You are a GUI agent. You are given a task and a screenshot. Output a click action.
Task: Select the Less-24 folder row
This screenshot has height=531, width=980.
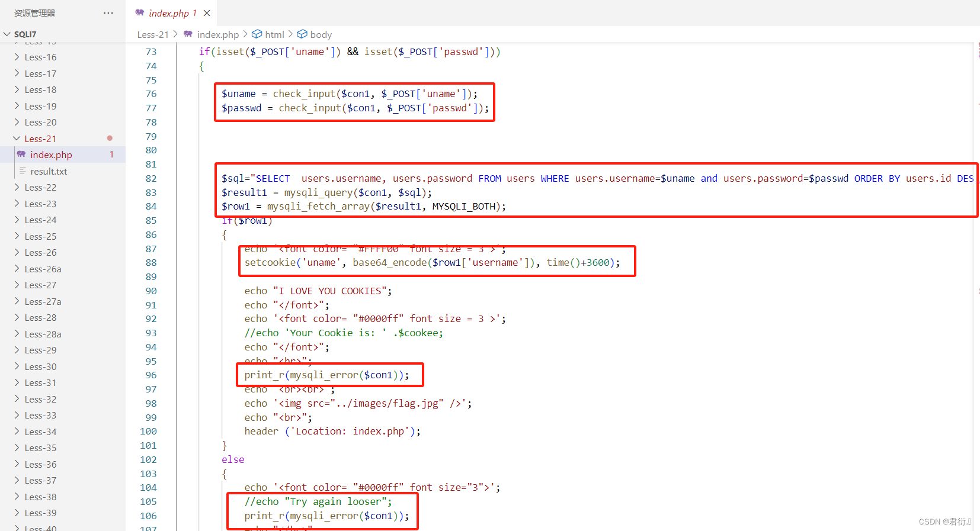pyautogui.click(x=63, y=220)
